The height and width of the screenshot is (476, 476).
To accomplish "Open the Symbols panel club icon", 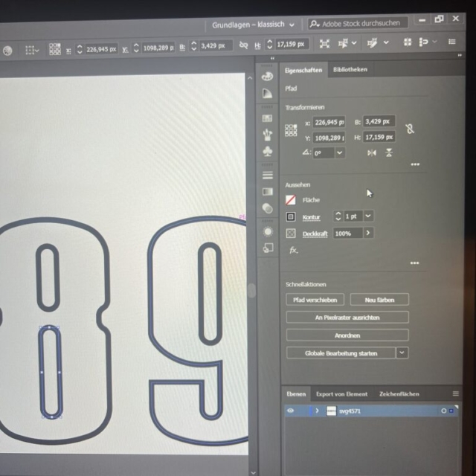I will [x=268, y=151].
